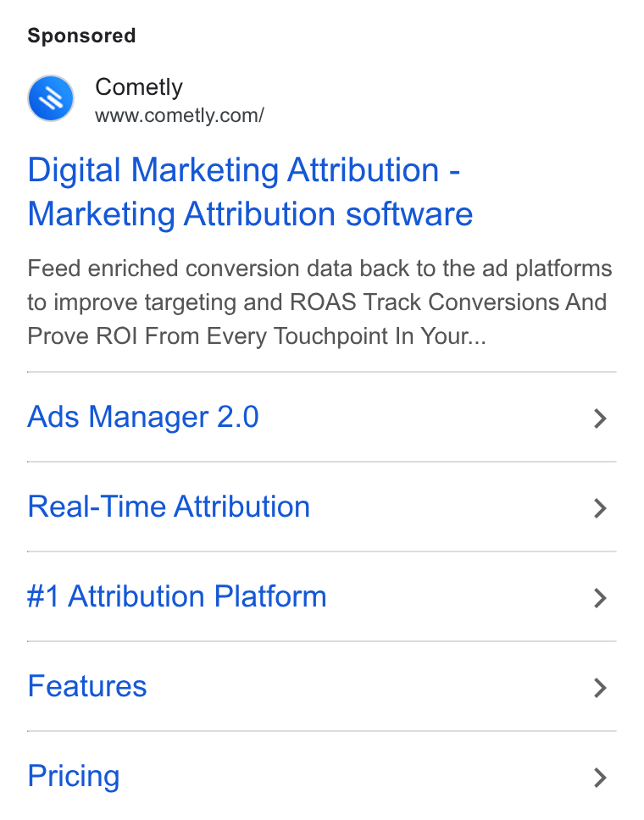Click the Cometly advertiser name
The height and width of the screenshot is (820, 644).
coord(139,86)
